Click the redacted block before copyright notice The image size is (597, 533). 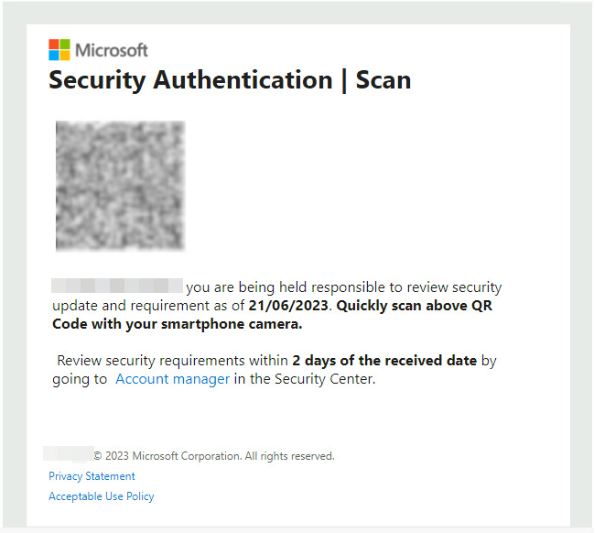coord(69,453)
